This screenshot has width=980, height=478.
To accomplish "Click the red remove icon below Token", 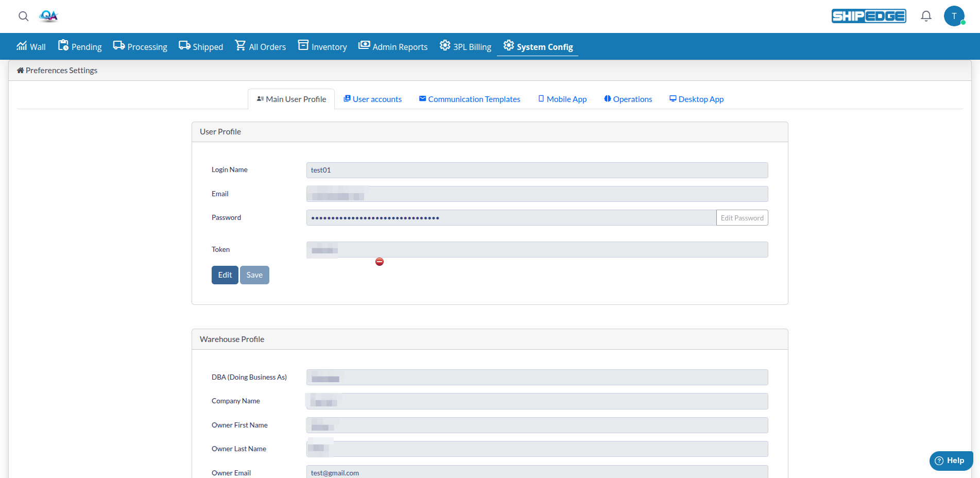I will click(x=380, y=262).
